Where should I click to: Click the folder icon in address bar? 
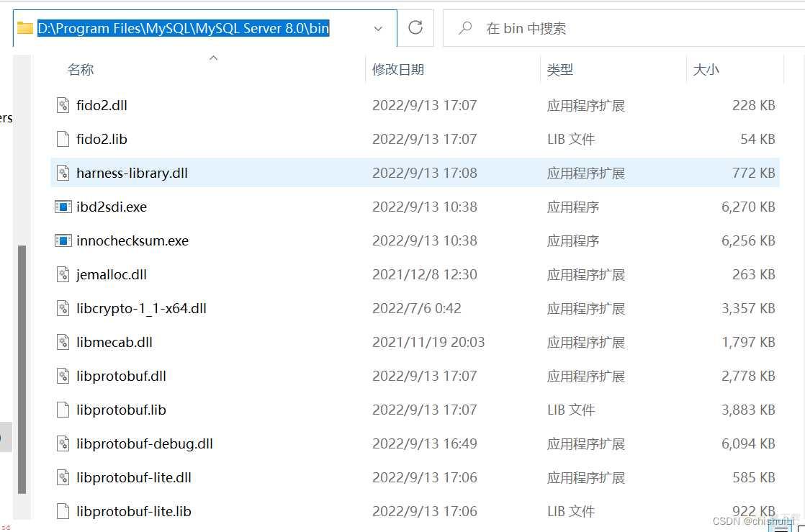[24, 28]
